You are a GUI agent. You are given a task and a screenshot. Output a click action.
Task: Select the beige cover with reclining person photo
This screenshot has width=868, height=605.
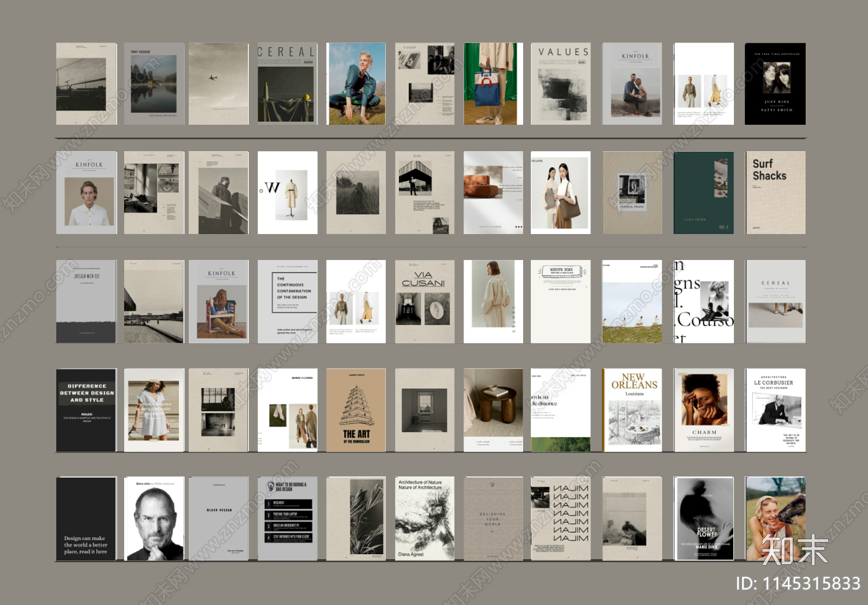[x=632, y=519]
